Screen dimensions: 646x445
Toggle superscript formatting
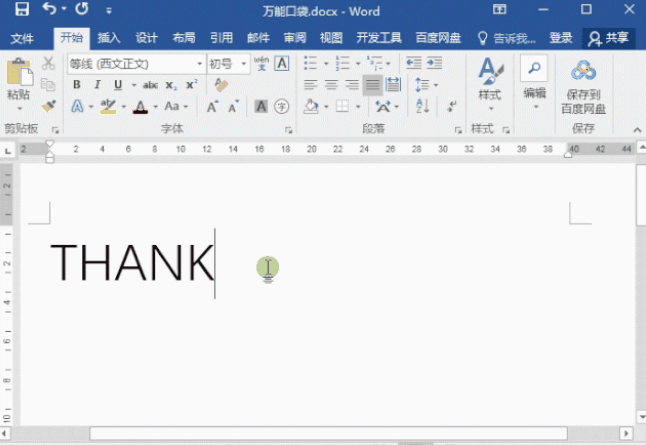coord(192,84)
